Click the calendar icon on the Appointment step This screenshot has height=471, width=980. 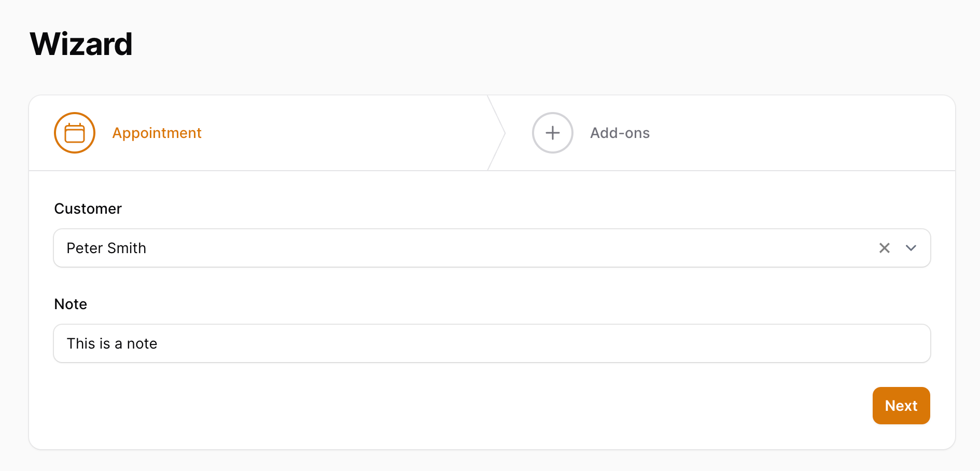coord(74,133)
